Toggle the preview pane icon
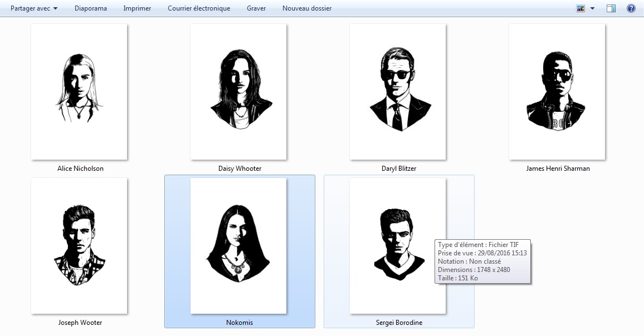The image size is (644, 336). pos(611,8)
